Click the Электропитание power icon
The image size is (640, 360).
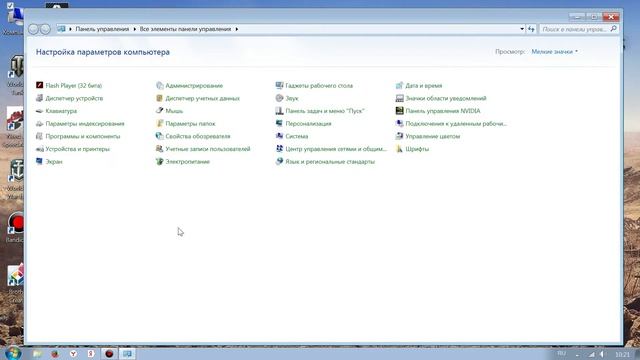click(x=160, y=161)
